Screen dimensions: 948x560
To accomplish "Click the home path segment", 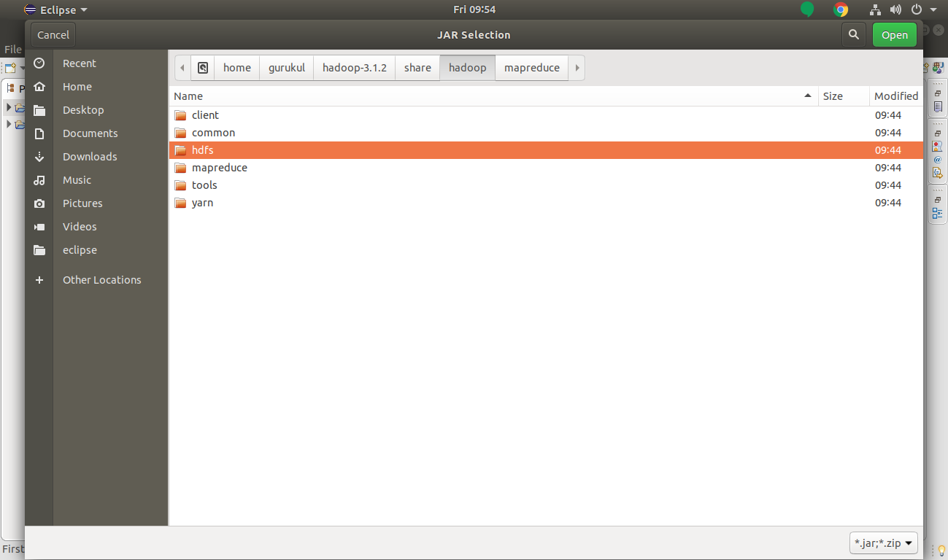I will pyautogui.click(x=237, y=68).
